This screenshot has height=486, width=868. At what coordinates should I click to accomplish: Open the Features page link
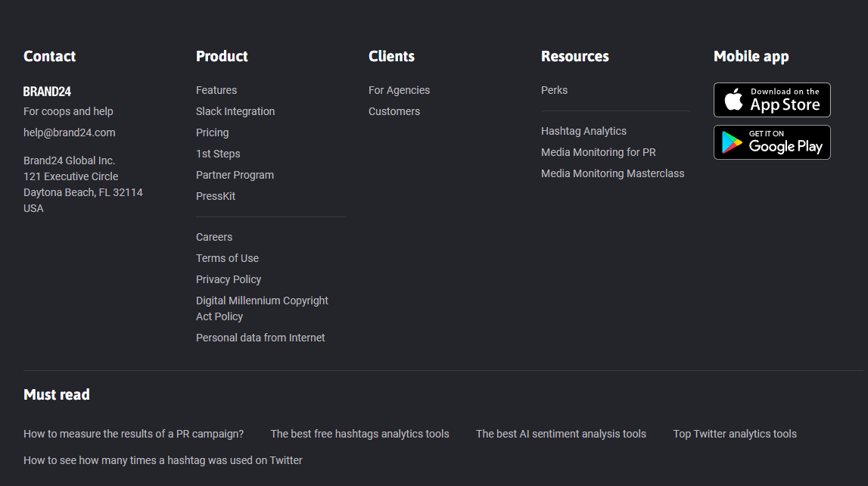tap(216, 90)
